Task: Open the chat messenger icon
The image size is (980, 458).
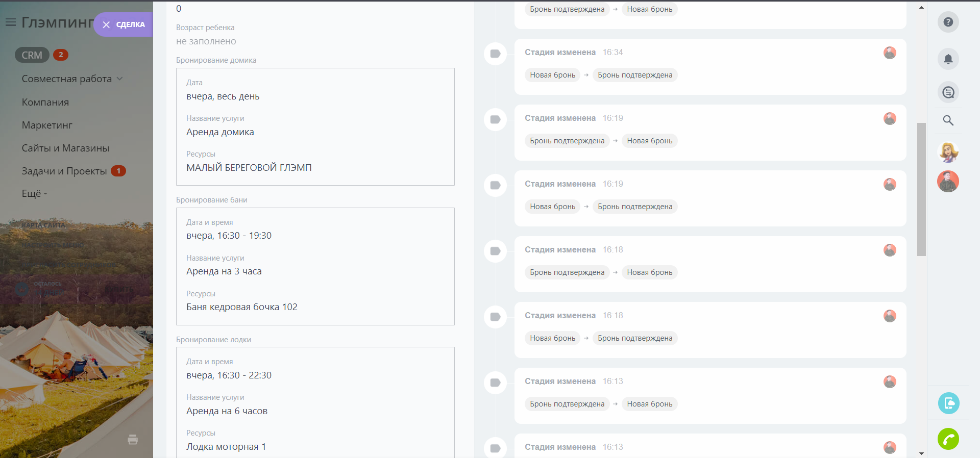Action: pyautogui.click(x=948, y=92)
